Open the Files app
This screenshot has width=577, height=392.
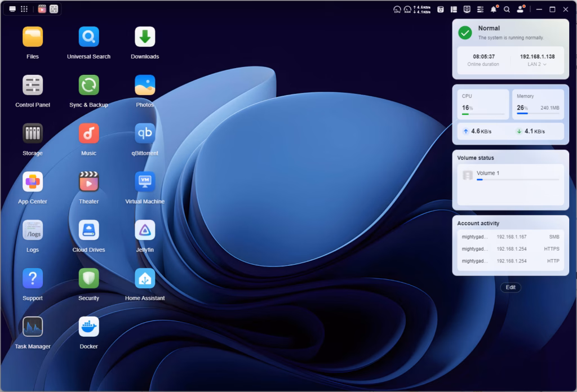(33, 37)
